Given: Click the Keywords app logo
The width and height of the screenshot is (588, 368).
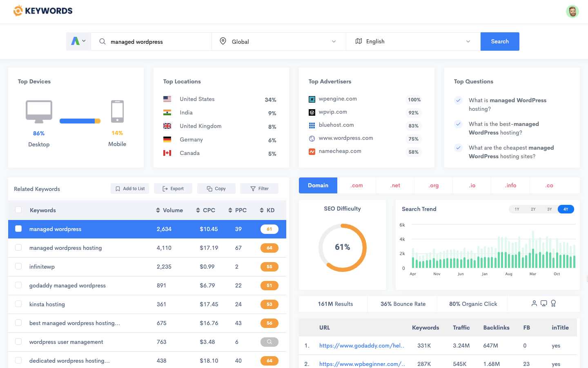Looking at the screenshot, I should click(x=42, y=10).
